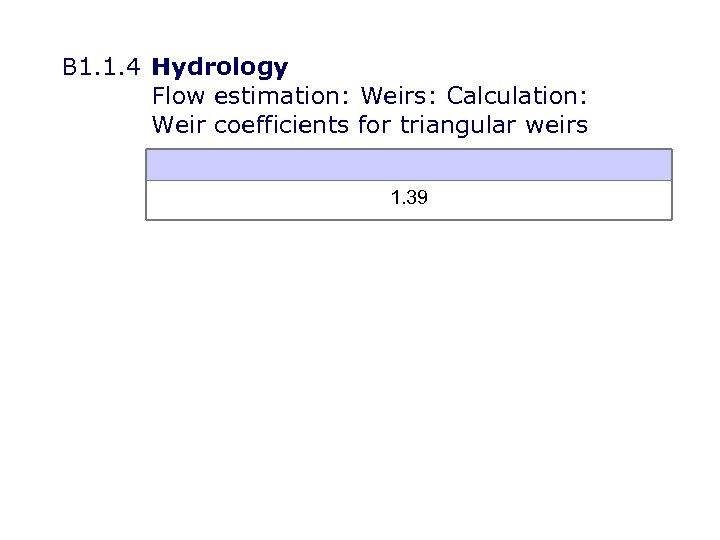720x540 pixels.
Task: Click the final word weirs in title
Action: point(558,125)
